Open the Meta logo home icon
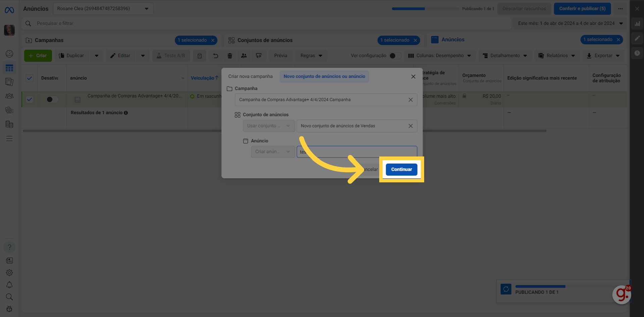The image size is (644, 317). tap(9, 10)
